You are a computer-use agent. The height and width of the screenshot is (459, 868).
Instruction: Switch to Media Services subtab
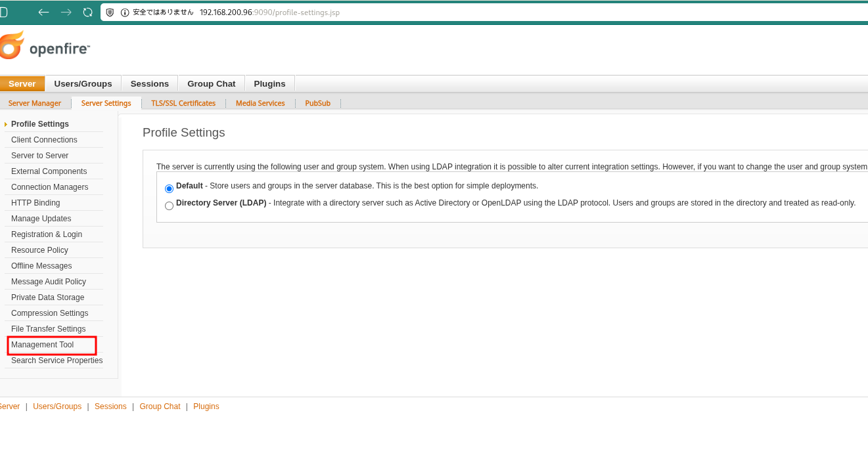click(x=260, y=103)
